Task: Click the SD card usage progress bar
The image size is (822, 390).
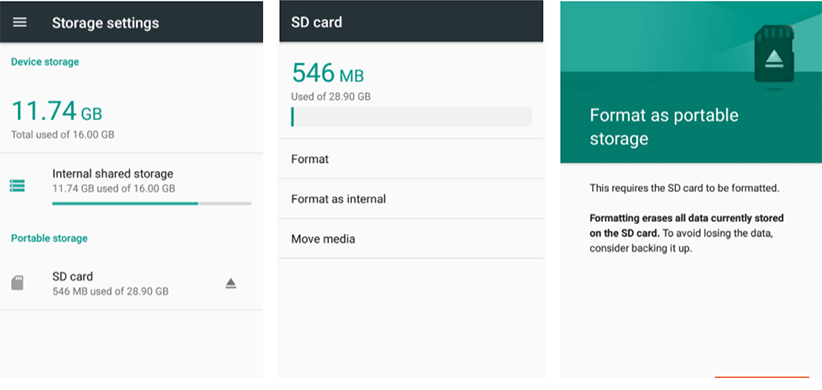Action: tap(411, 117)
